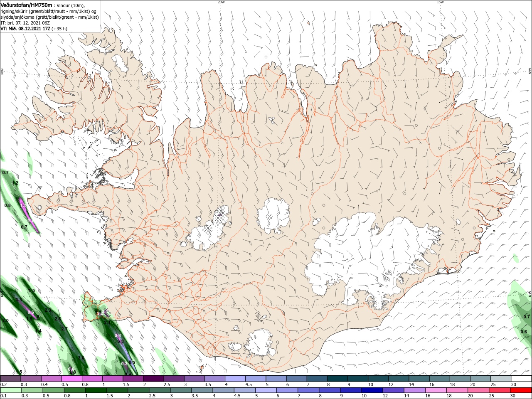Screen dimensions: 532x399
Task: Click the rigning/skúrir legend description line
Action: tap(49, 11)
